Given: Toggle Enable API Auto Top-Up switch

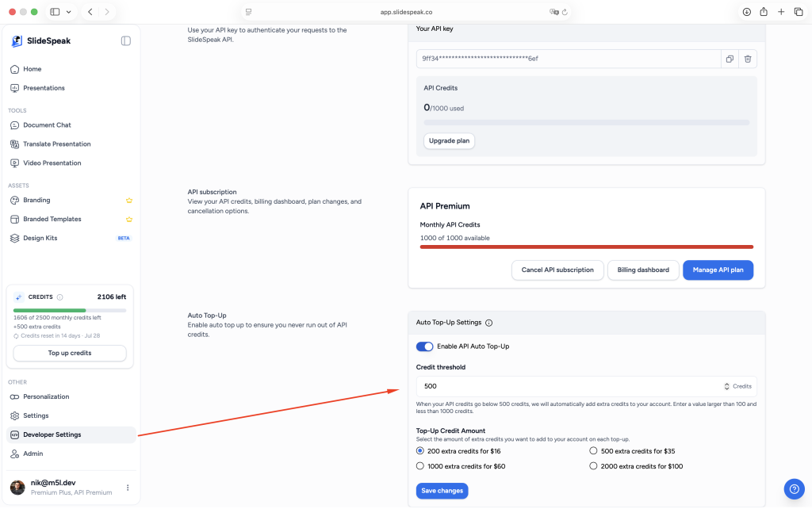Looking at the screenshot, I should pos(425,346).
